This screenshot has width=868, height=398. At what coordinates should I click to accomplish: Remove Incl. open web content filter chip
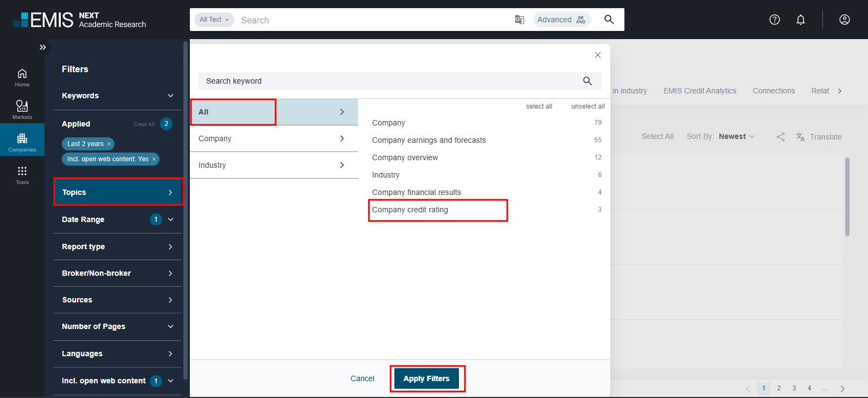click(x=154, y=159)
